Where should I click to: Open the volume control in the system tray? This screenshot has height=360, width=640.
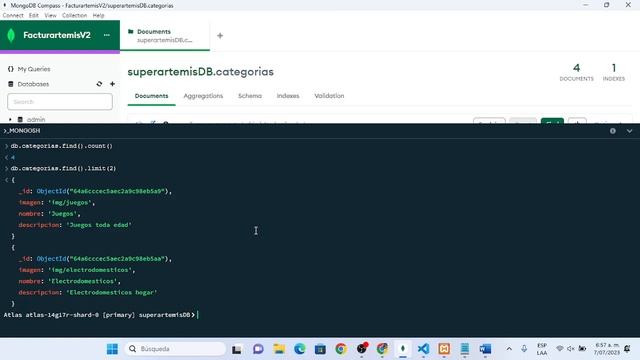click(571, 349)
